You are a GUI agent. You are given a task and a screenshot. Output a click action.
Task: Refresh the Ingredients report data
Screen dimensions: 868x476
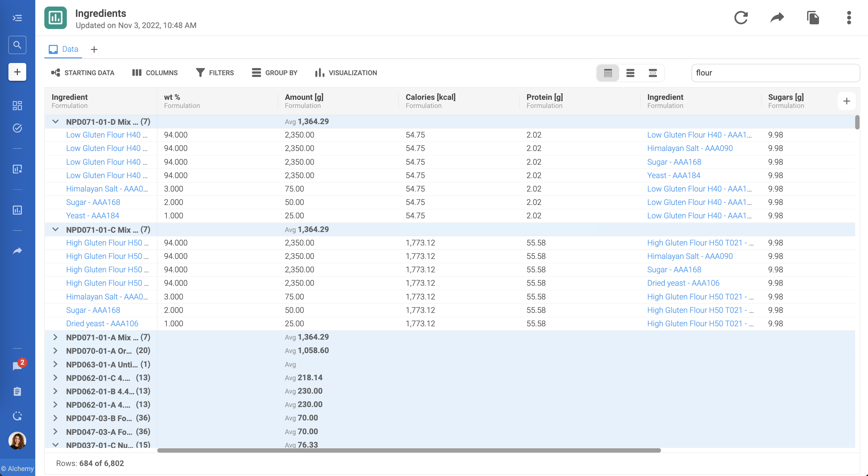741,18
